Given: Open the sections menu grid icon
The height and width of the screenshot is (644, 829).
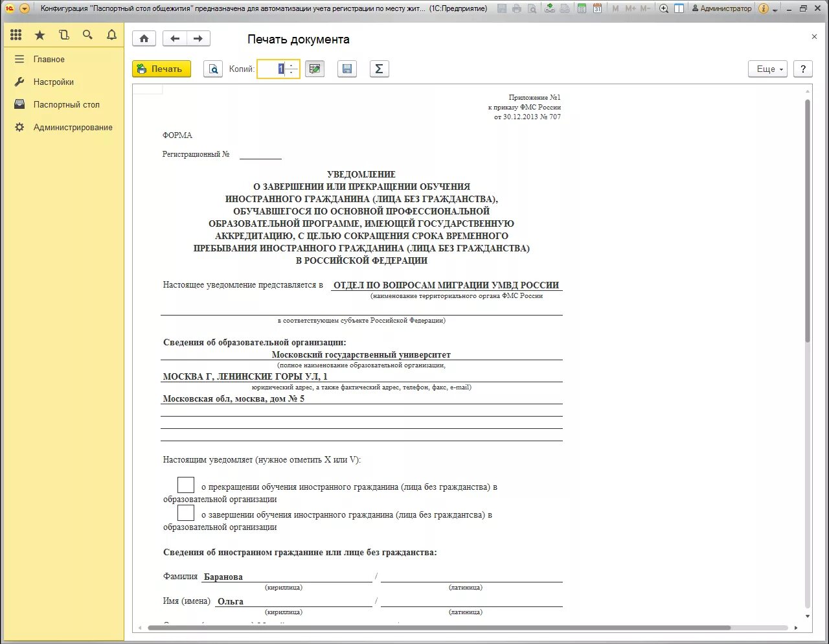Looking at the screenshot, I should pos(16,35).
